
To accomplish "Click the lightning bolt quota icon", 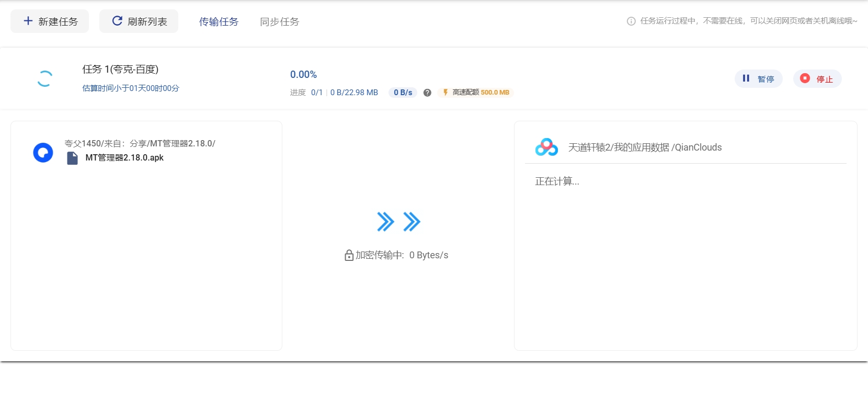I will coord(446,93).
